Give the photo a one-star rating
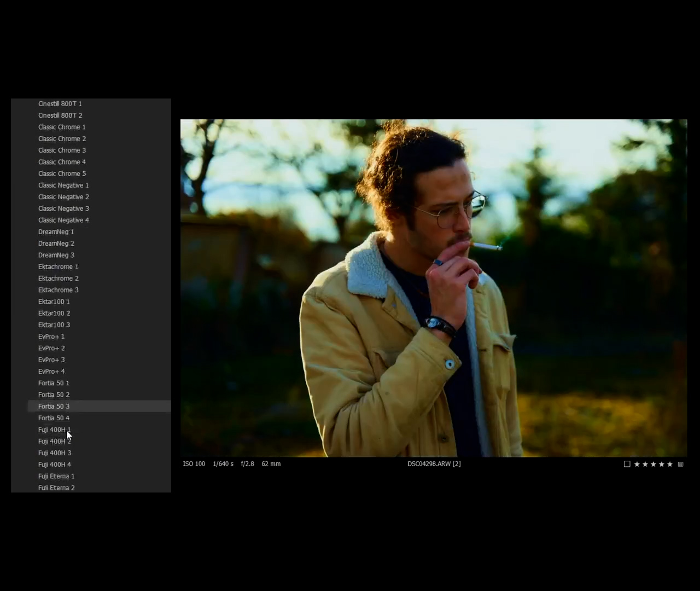 click(x=637, y=463)
